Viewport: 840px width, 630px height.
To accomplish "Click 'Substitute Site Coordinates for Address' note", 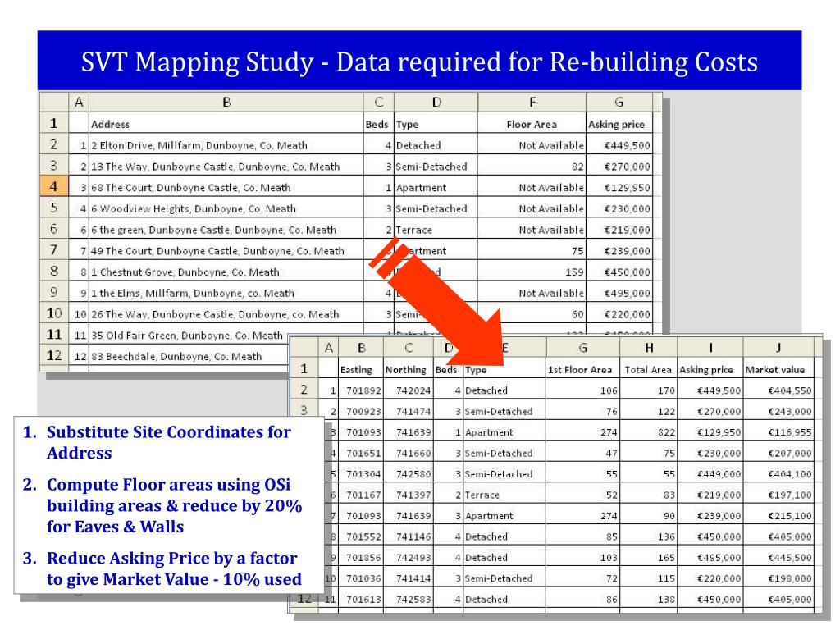I will (169, 442).
